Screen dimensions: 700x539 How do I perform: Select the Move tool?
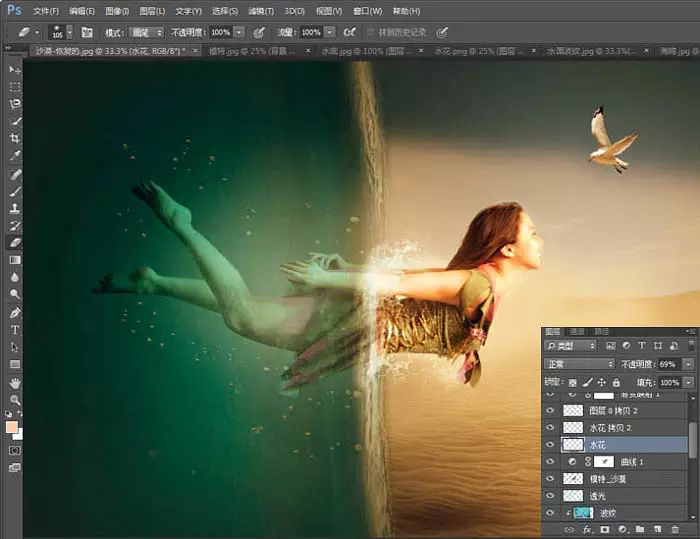point(15,70)
